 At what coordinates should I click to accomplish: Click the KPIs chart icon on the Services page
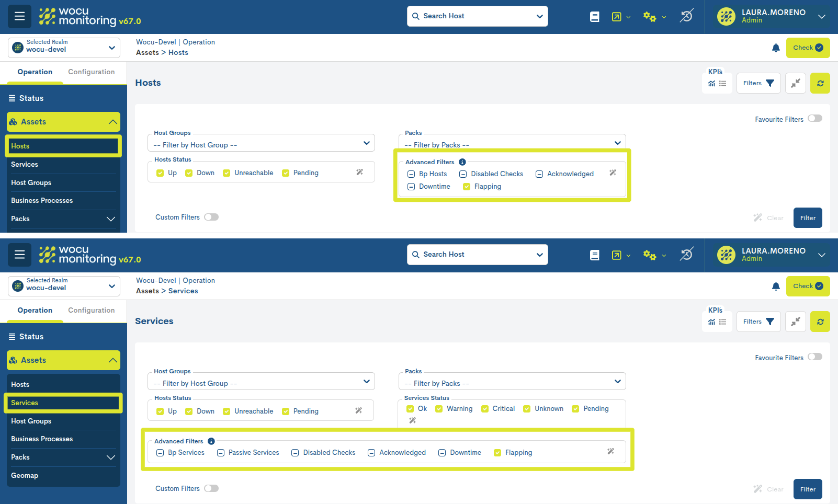pyautogui.click(x=711, y=322)
